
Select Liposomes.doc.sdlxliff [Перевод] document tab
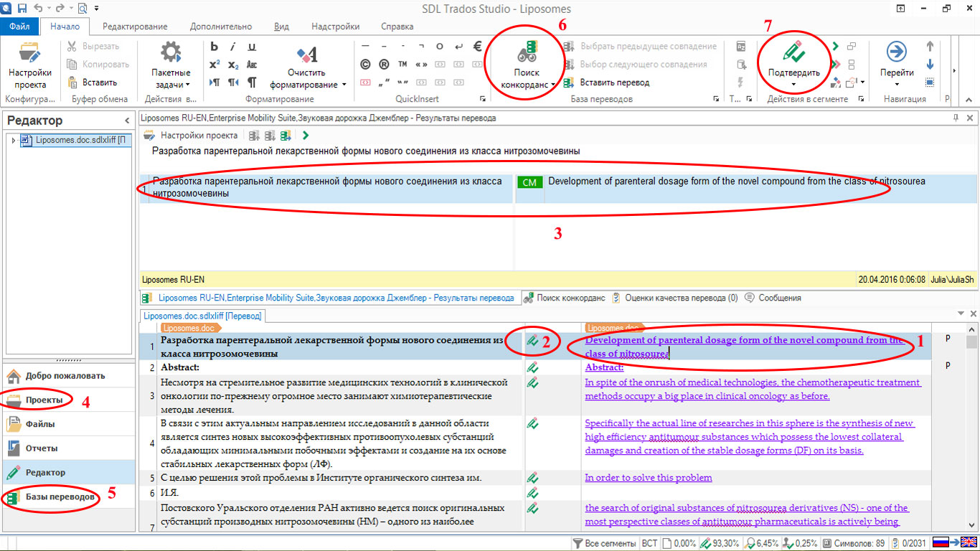[203, 316]
